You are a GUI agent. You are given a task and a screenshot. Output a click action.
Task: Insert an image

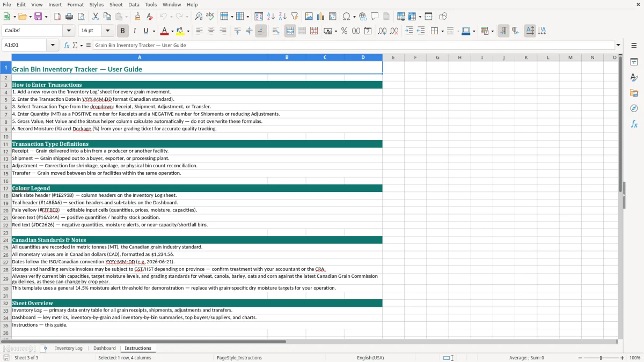[309, 17]
